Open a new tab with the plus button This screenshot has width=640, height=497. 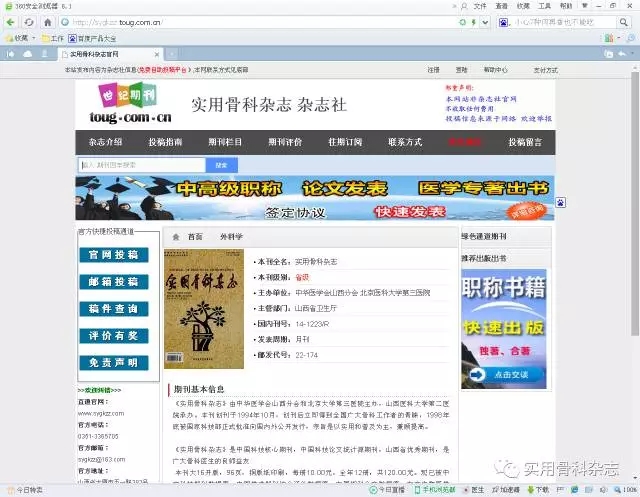tap(172, 54)
